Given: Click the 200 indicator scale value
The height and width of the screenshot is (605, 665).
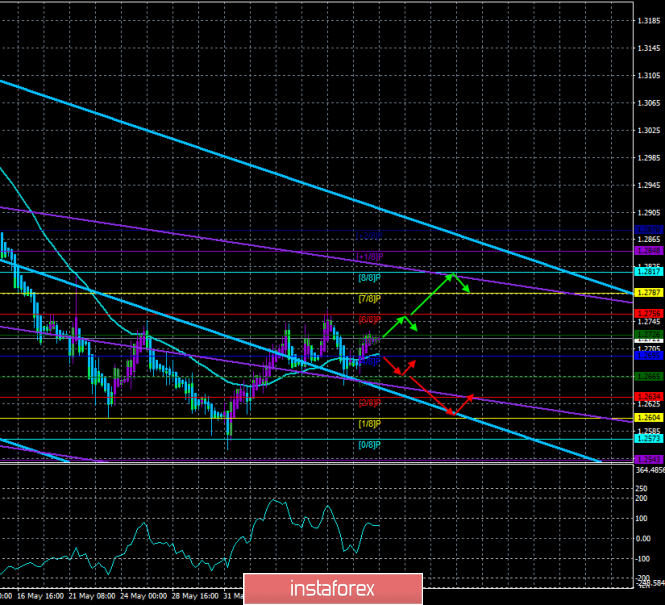Looking at the screenshot, I should coord(641,499).
